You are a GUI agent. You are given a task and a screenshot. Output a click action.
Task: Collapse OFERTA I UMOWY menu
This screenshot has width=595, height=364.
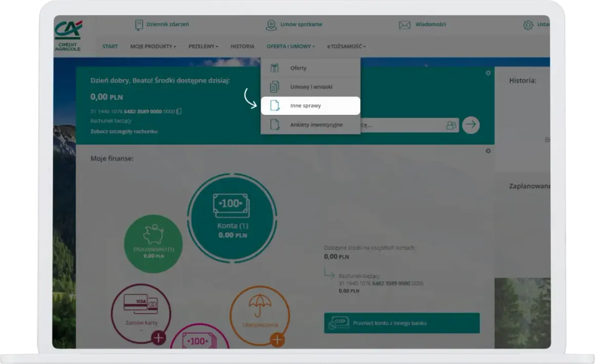291,46
